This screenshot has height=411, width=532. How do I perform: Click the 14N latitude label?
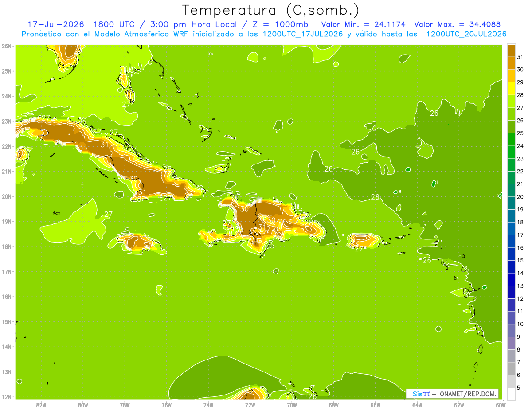click(7, 347)
